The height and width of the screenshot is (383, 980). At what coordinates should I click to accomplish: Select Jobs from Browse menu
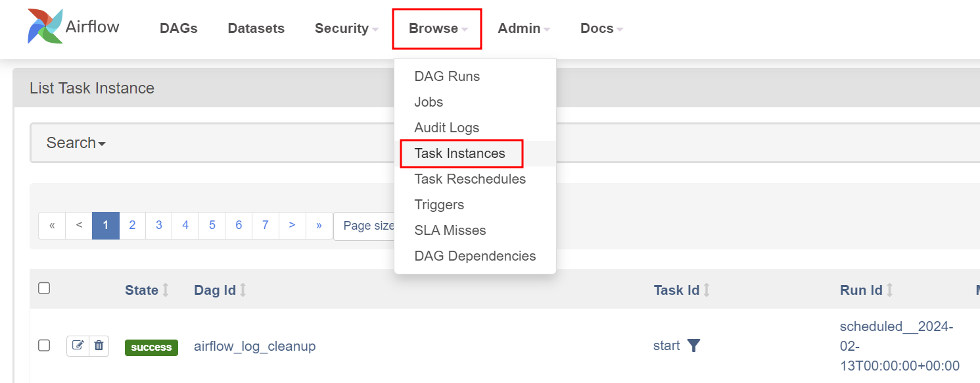475,102
